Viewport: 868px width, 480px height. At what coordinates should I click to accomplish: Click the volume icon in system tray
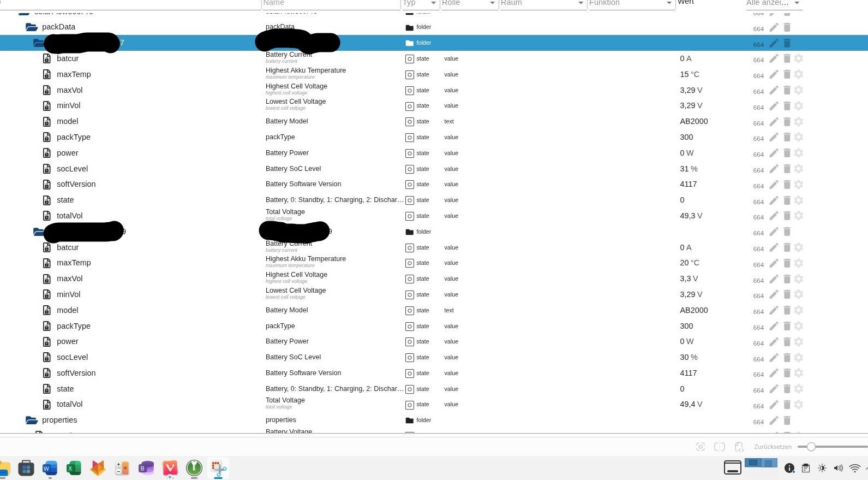(x=838, y=468)
